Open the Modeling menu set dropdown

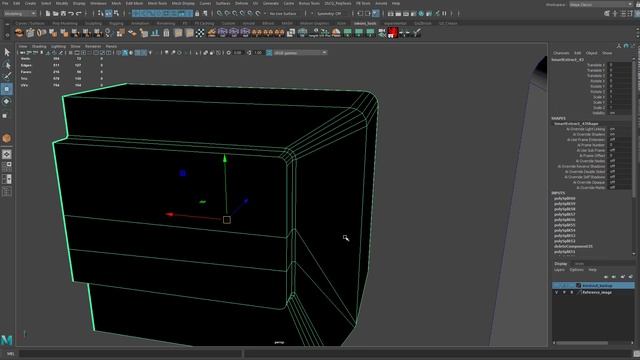[x=20, y=13]
